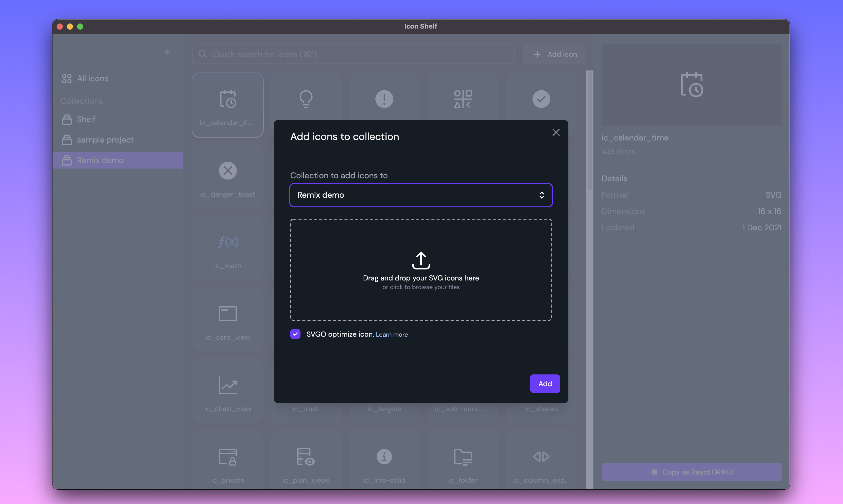Image resolution: width=843 pixels, height=504 pixels.
Task: Open the Learn more link
Action: tap(392, 334)
